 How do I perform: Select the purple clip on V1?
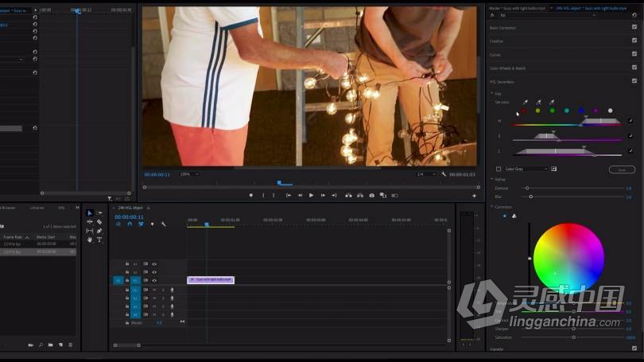(211, 280)
